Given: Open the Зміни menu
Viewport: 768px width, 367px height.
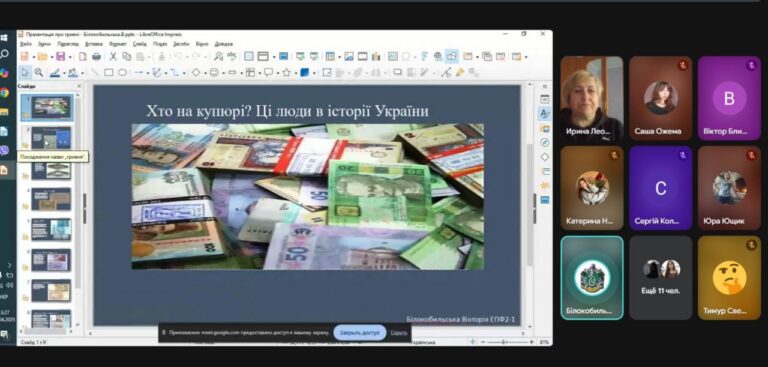Looking at the screenshot, I should (44, 44).
